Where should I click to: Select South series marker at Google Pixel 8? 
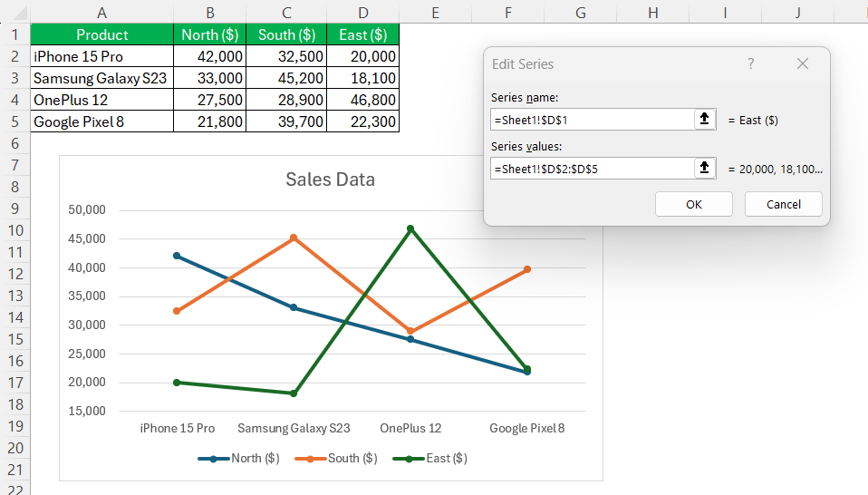527,269
